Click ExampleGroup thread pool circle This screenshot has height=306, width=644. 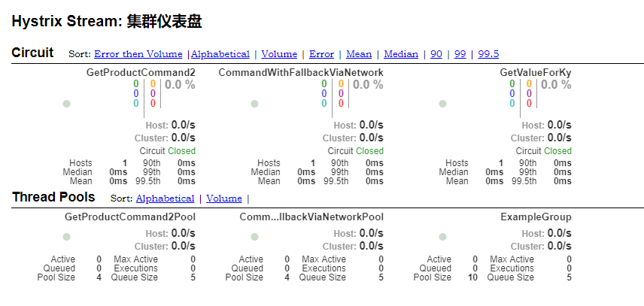(442, 237)
